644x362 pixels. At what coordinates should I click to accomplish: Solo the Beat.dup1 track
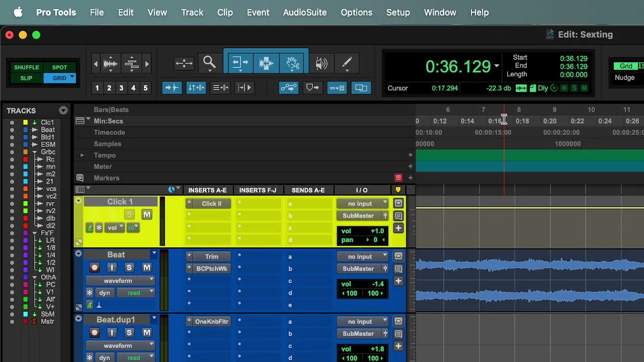[x=129, y=333]
